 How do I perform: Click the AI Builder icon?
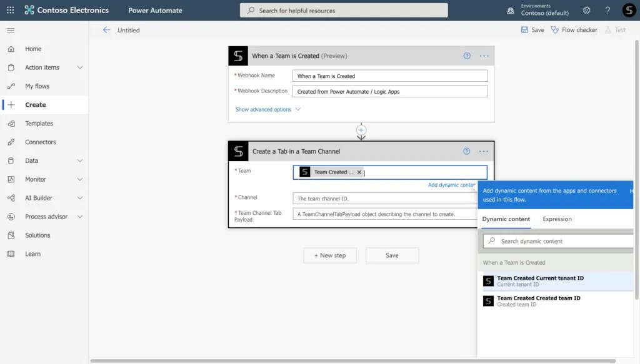point(11,198)
